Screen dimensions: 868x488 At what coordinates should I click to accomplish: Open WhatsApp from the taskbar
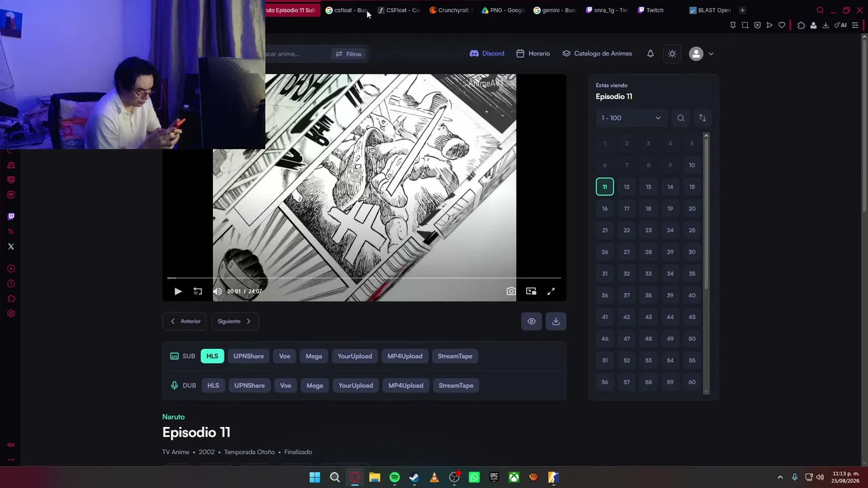[x=474, y=477]
